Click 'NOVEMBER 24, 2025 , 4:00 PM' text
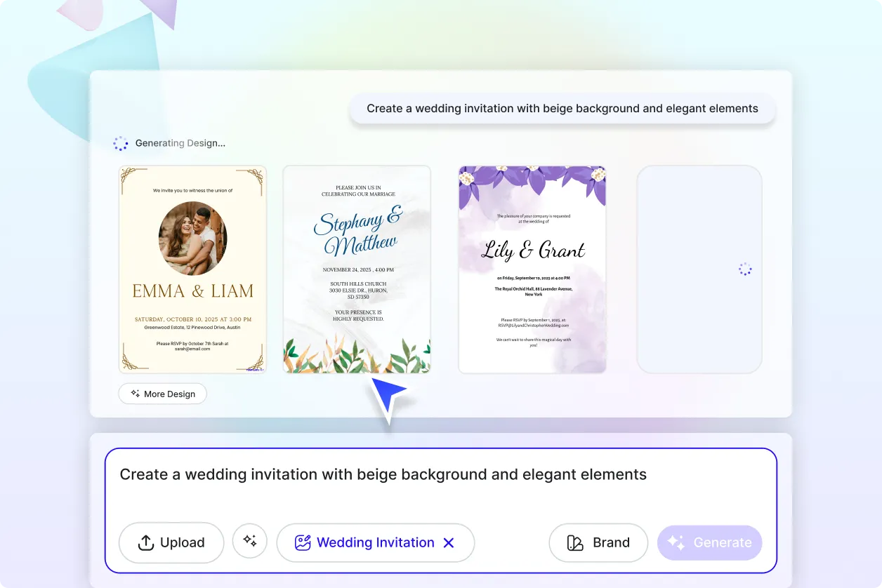 click(358, 269)
